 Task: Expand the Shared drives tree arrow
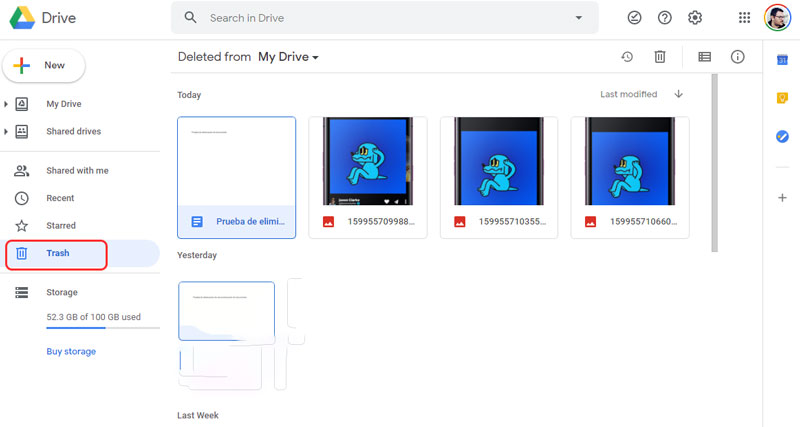[x=7, y=132]
